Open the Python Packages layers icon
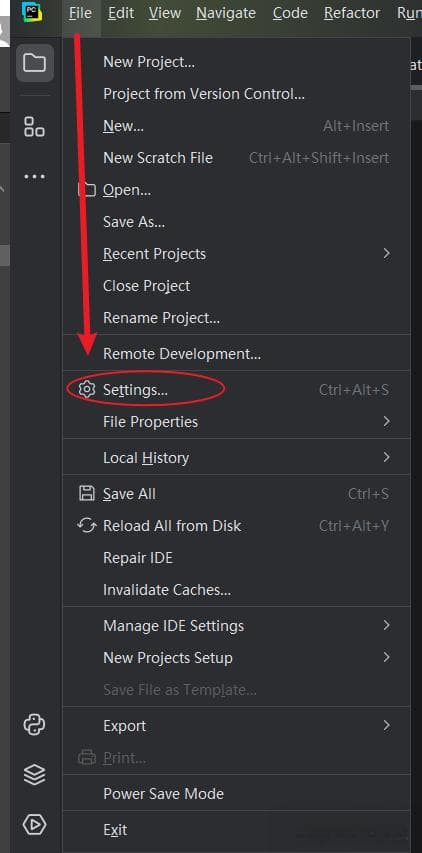The height and width of the screenshot is (853, 422). (x=34, y=775)
